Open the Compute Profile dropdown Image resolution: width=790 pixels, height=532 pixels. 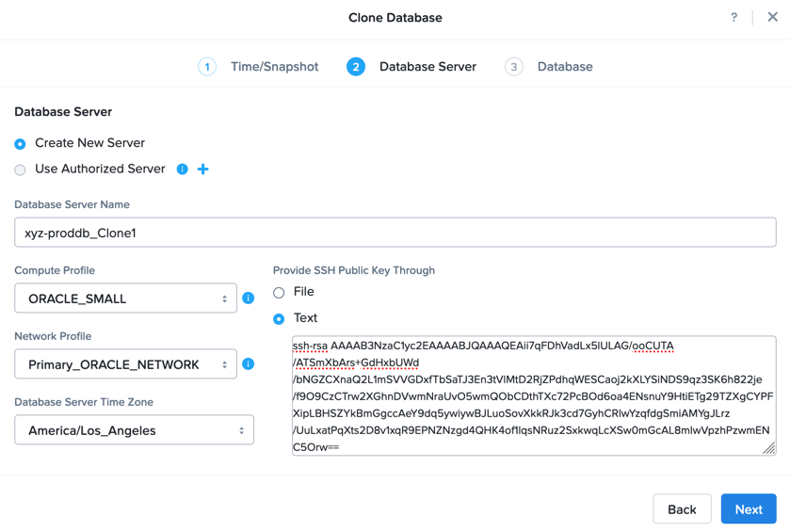(x=125, y=298)
